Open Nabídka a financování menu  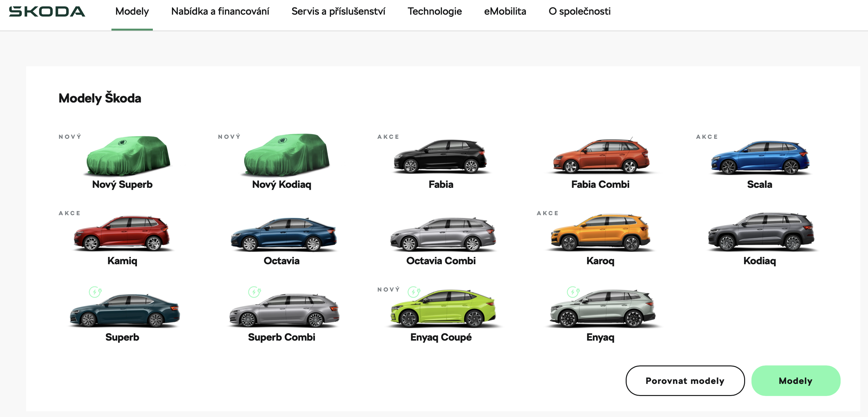(x=220, y=11)
